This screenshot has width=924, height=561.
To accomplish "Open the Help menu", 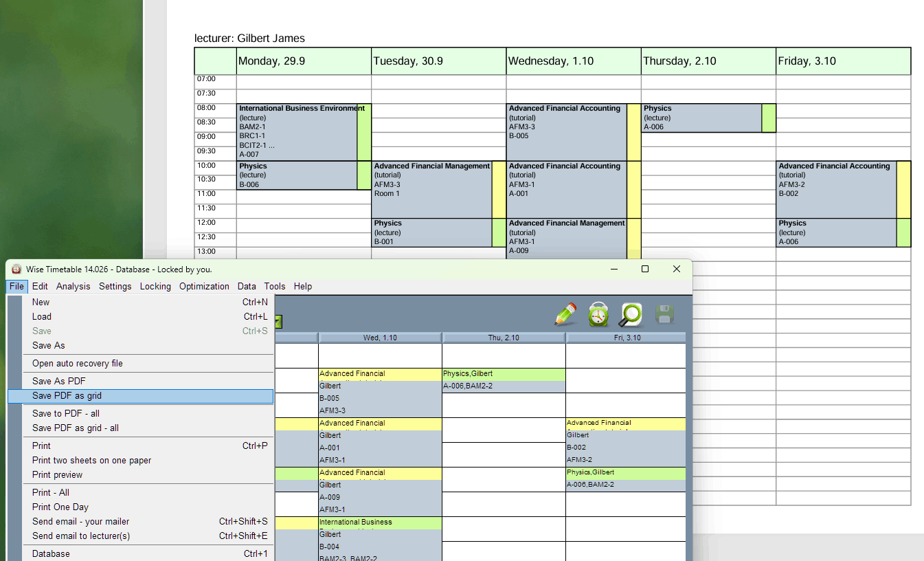I will pyautogui.click(x=302, y=286).
